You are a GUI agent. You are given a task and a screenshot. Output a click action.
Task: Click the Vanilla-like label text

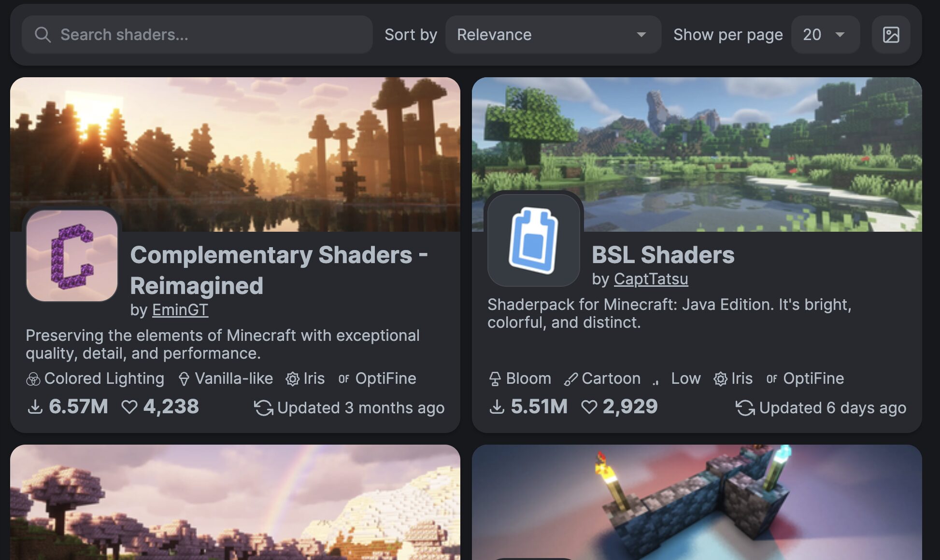coord(234,379)
